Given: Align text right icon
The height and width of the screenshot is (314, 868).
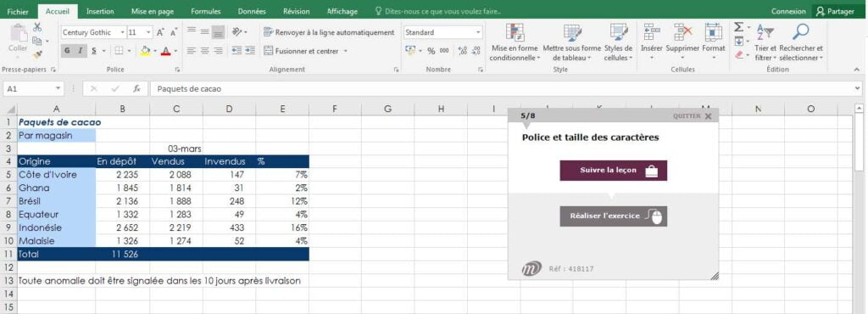Looking at the screenshot, I should pyautogui.click(x=218, y=50).
